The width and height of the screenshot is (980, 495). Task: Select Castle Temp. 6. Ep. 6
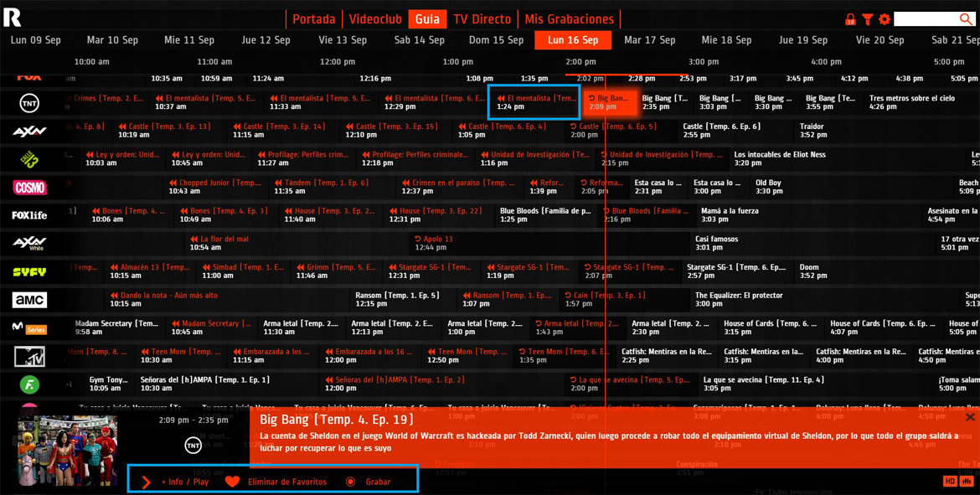(722, 131)
